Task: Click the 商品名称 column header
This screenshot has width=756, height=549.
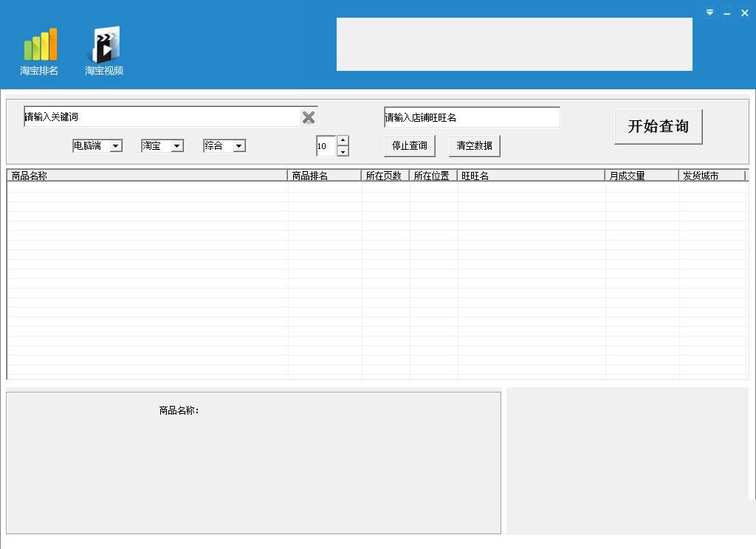Action: [30, 175]
